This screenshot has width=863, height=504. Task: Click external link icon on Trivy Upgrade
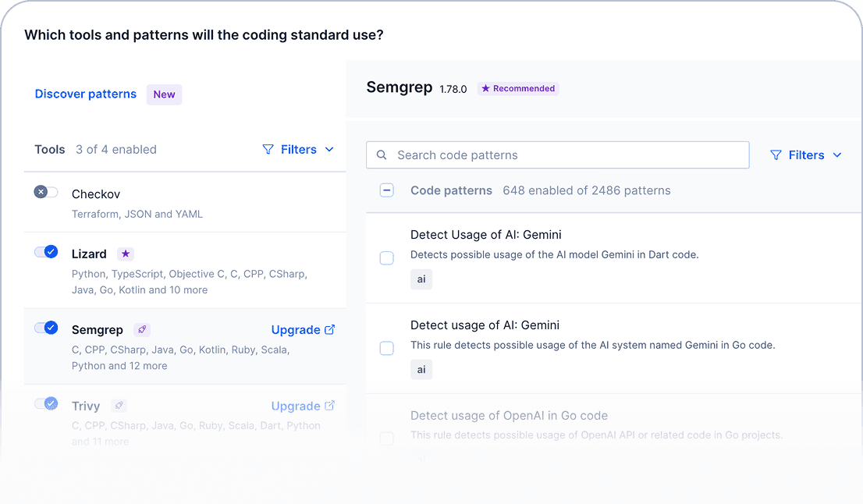pos(330,406)
